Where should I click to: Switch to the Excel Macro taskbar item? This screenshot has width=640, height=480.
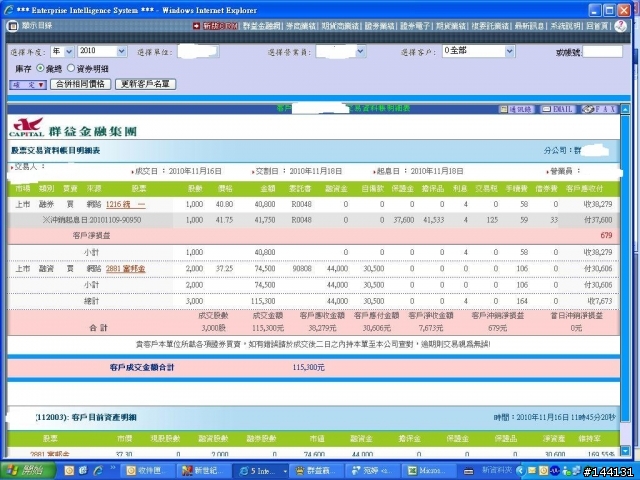(x=429, y=471)
